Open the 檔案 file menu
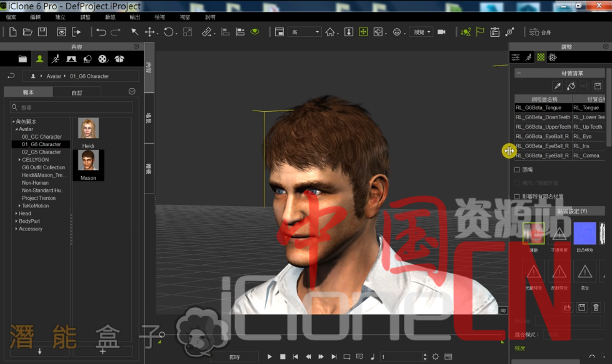This screenshot has height=364, width=612. 11,17
